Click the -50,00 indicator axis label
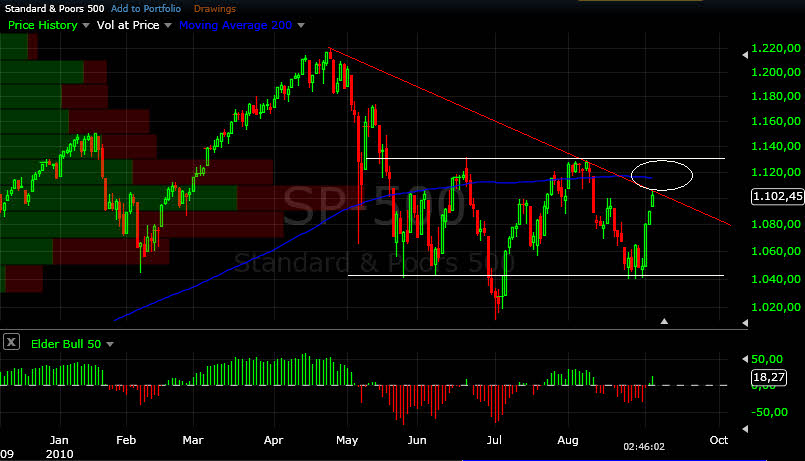 769,412
